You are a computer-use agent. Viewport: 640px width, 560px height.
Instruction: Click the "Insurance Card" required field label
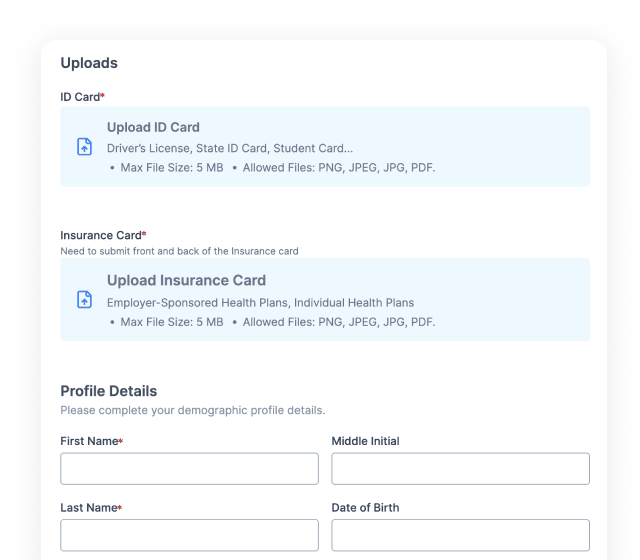(102, 235)
